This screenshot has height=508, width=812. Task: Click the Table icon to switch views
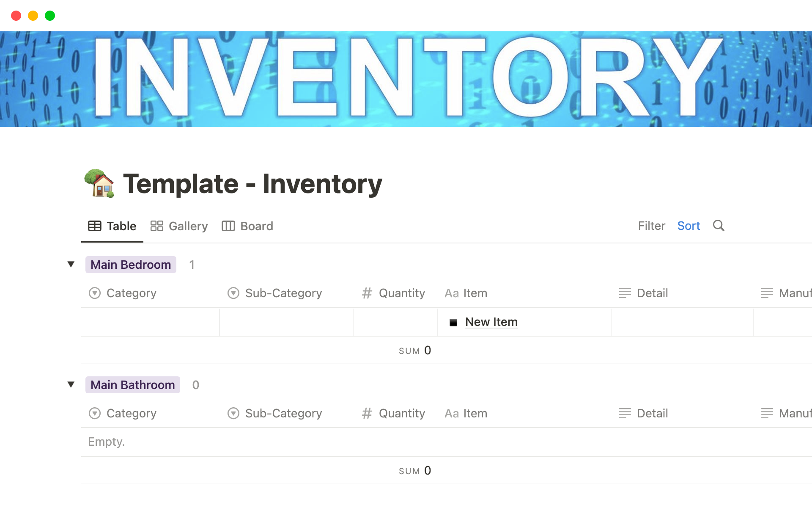pyautogui.click(x=95, y=226)
